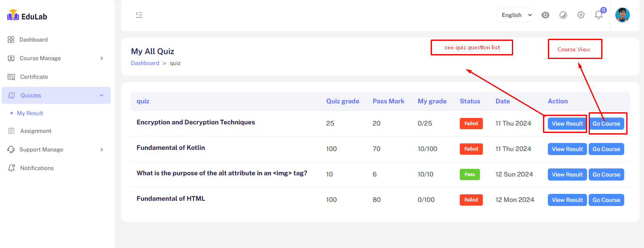Toggle the dark mode theme icon
This screenshot has width=644, height=248.
pyautogui.click(x=563, y=15)
